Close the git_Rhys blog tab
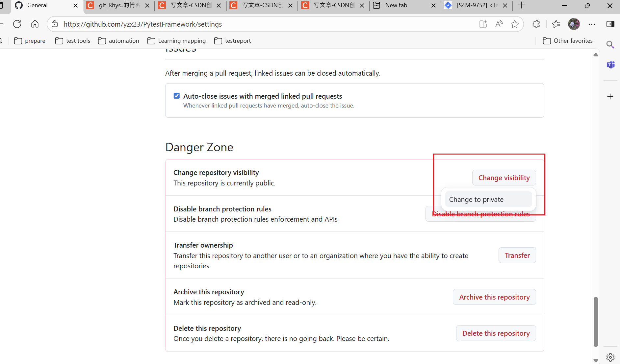The image size is (620, 364). (147, 6)
